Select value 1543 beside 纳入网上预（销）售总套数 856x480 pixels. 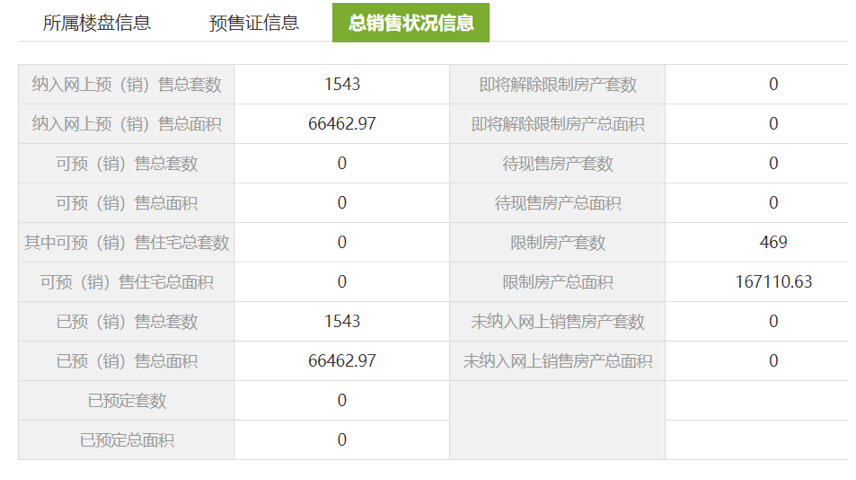tap(342, 84)
